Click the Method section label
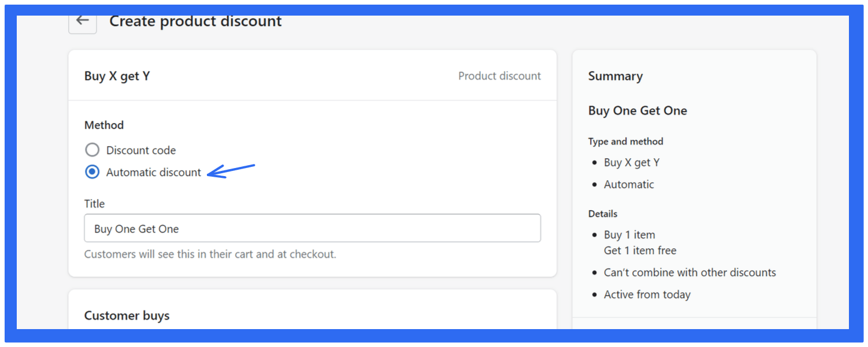Viewport: 868px width, 347px height. click(104, 125)
